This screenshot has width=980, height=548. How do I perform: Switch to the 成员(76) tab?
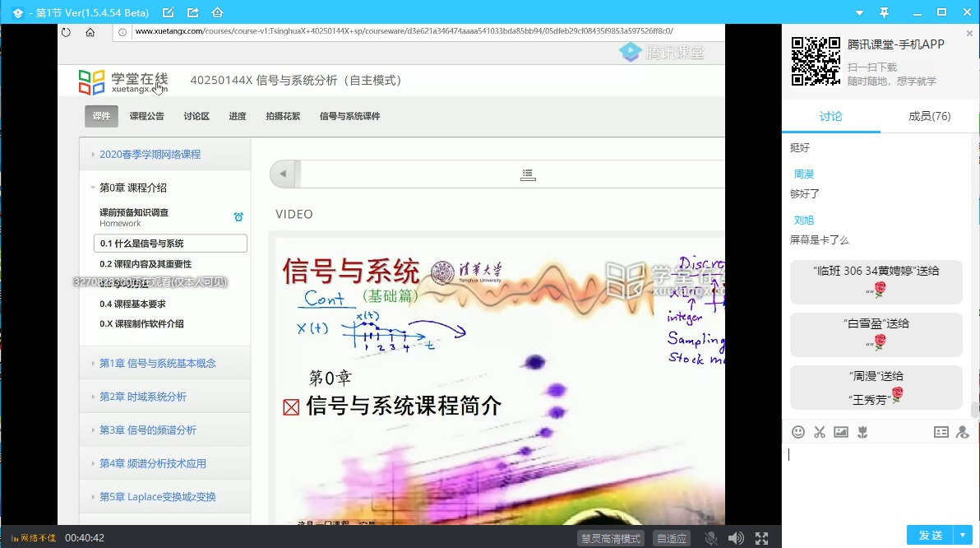pos(929,116)
